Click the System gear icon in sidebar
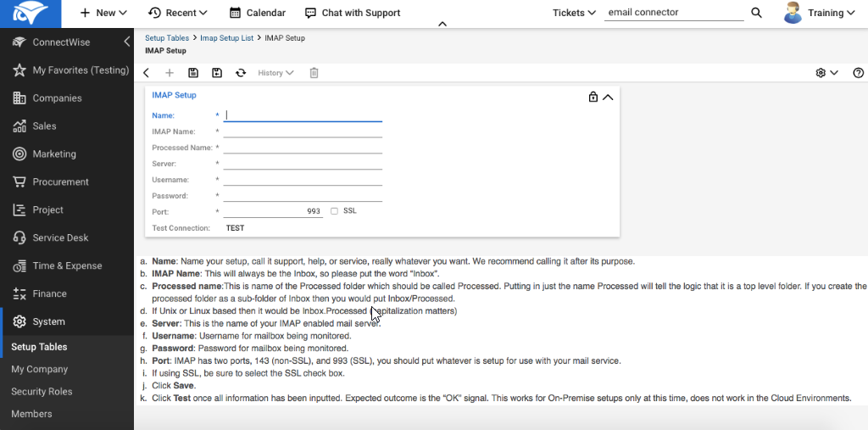 pos(19,321)
